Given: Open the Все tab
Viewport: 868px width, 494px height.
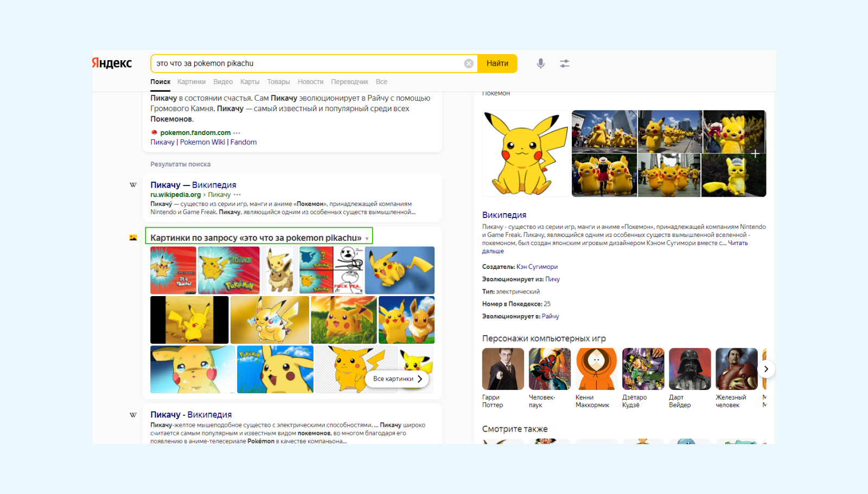Looking at the screenshot, I should point(381,82).
